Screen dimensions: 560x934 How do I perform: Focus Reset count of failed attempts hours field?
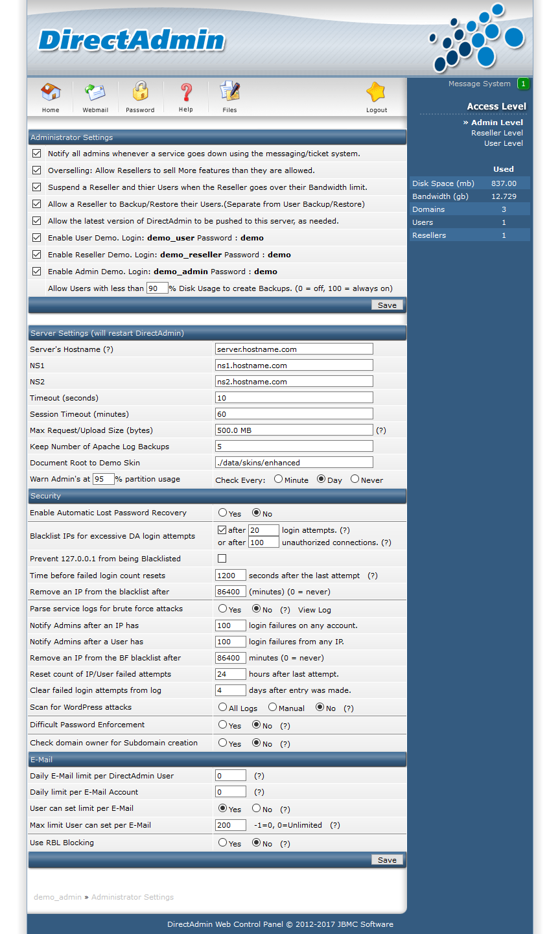click(231, 674)
